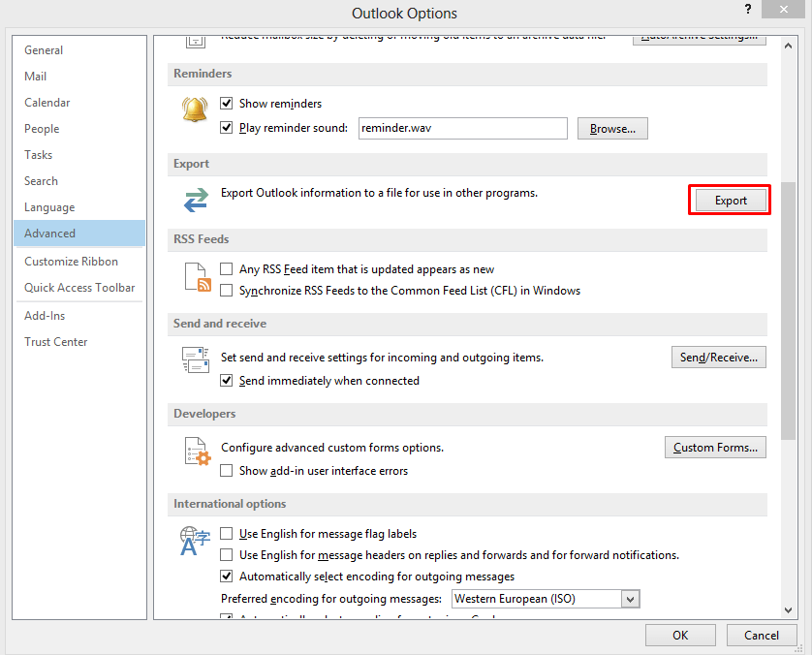Toggle Play reminder sound checkbox
The width and height of the screenshot is (812, 655).
coord(227,128)
